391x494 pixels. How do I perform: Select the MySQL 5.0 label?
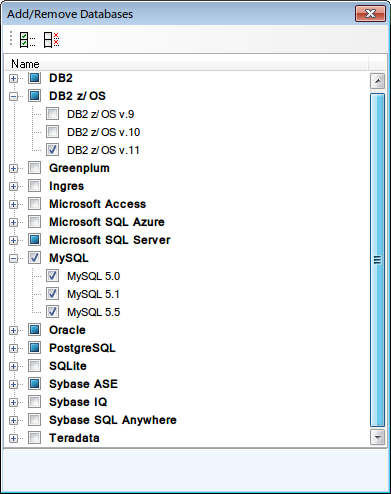(94, 276)
